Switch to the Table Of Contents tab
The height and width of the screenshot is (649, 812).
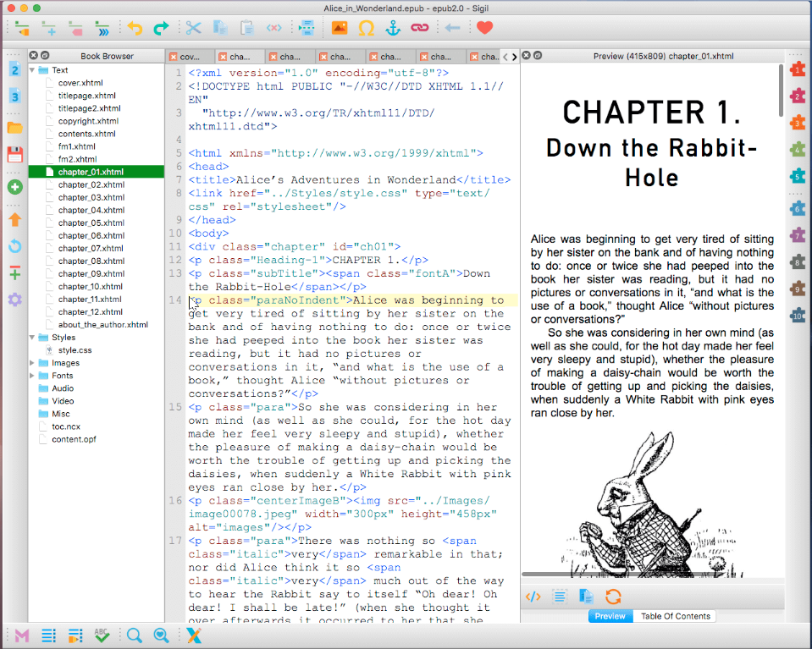675,616
